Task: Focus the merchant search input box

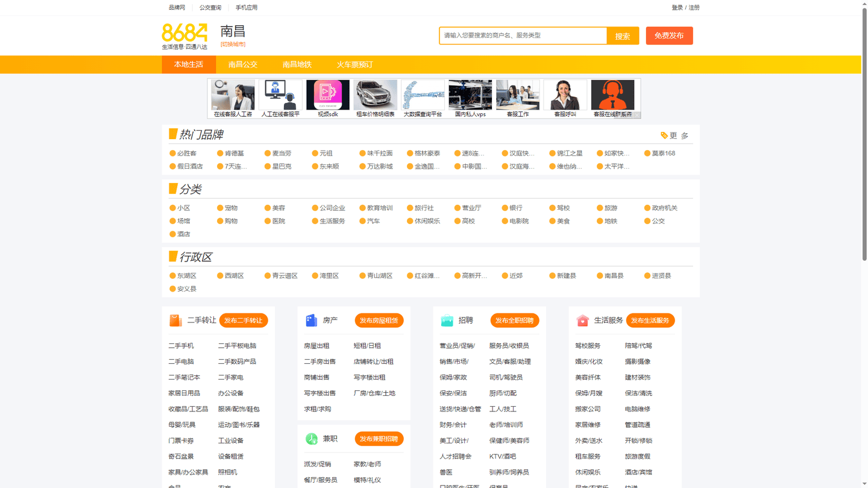Action: (523, 36)
